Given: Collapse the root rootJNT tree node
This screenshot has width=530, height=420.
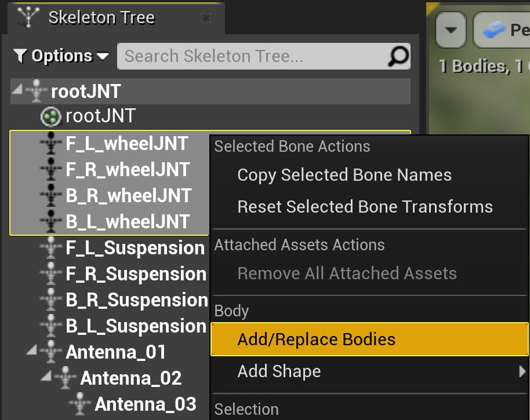Looking at the screenshot, I should (16, 90).
